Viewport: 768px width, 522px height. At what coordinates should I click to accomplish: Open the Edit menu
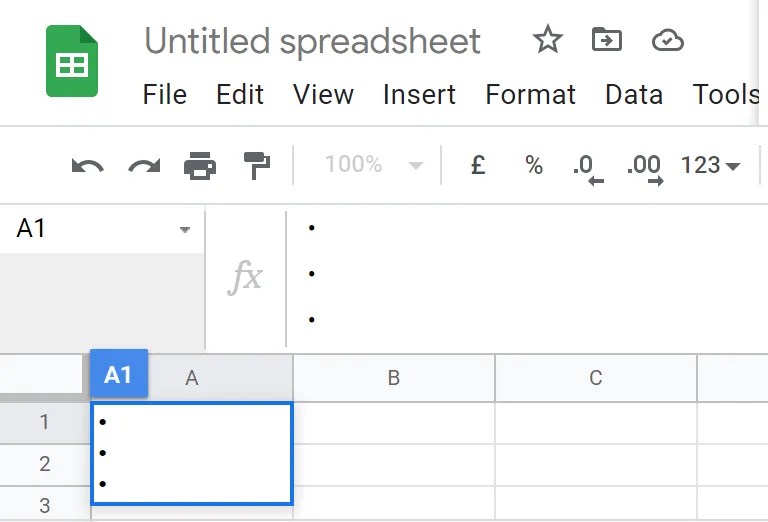240,95
